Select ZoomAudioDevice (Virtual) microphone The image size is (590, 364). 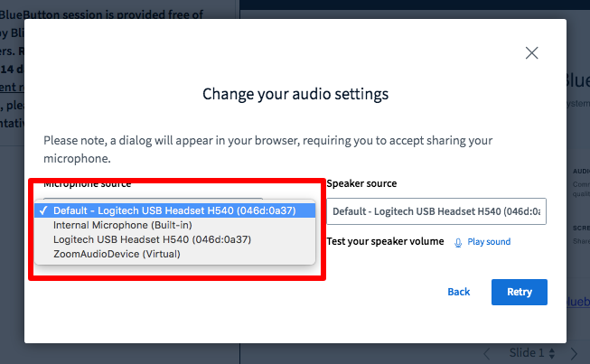coord(174,254)
